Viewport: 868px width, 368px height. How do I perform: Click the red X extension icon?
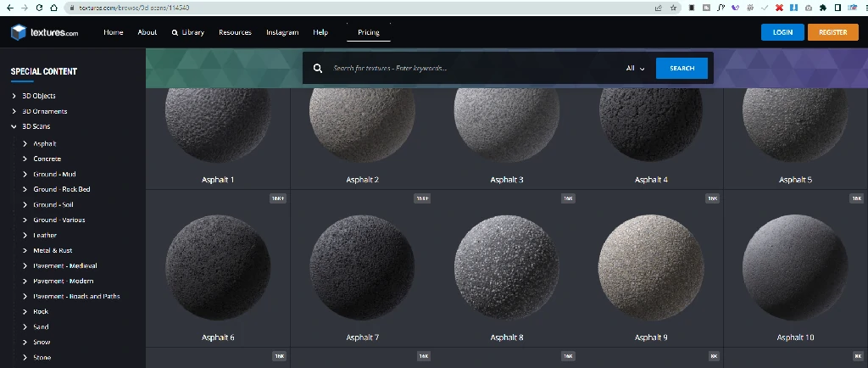pyautogui.click(x=778, y=7)
